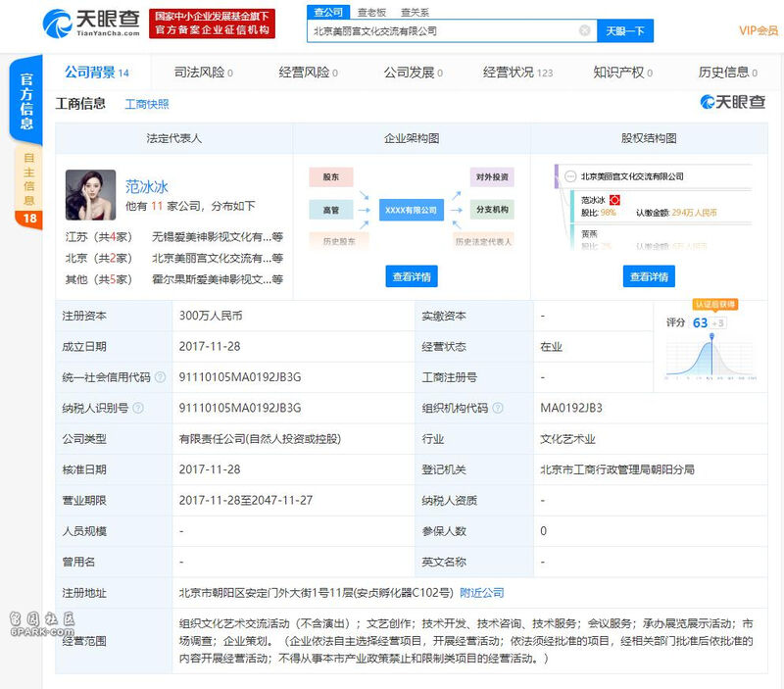Clear the search box with the X icon

(584, 30)
